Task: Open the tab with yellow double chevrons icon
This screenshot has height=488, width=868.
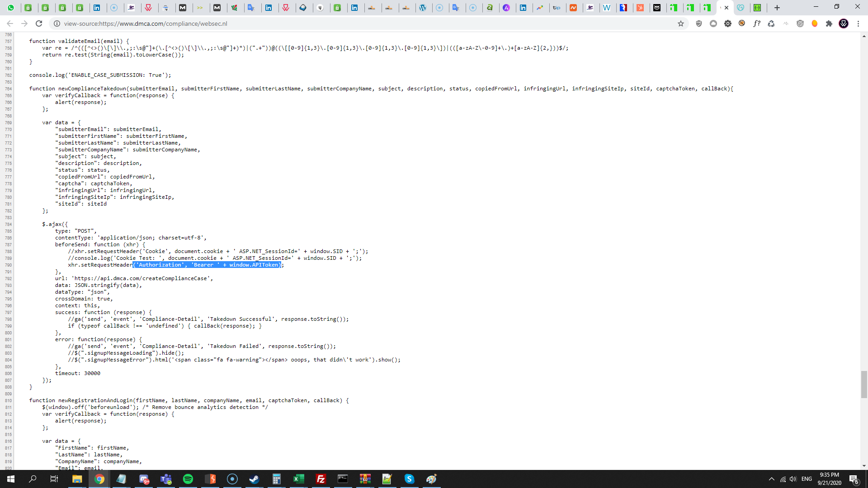Action: pyautogui.click(x=200, y=8)
